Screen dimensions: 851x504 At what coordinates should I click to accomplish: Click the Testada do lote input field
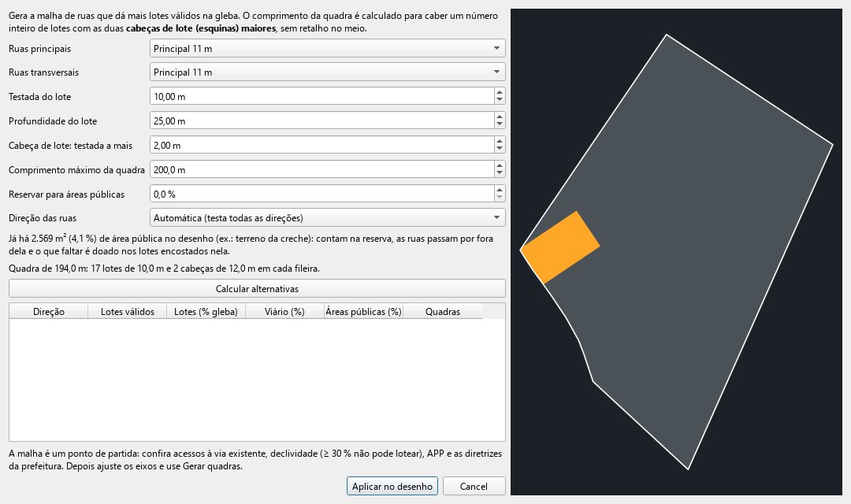tap(321, 97)
